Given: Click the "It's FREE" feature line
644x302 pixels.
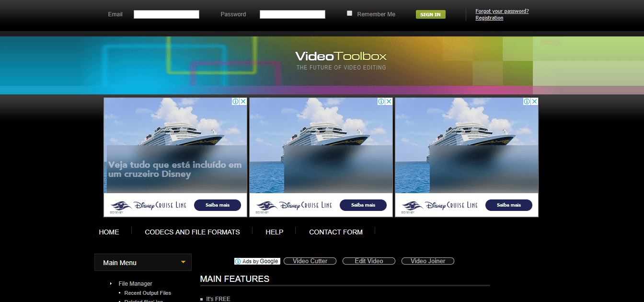Looking at the screenshot, I should click(x=218, y=299).
